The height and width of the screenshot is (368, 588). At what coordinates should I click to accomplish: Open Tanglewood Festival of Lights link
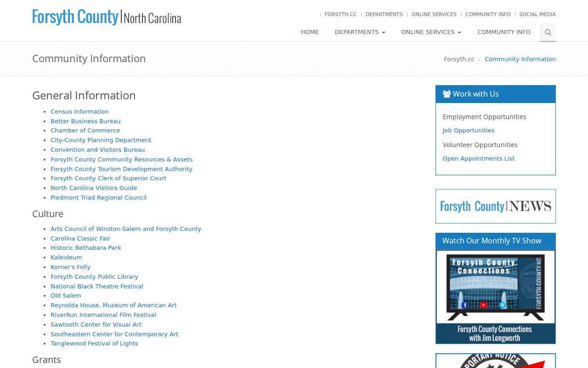94,344
